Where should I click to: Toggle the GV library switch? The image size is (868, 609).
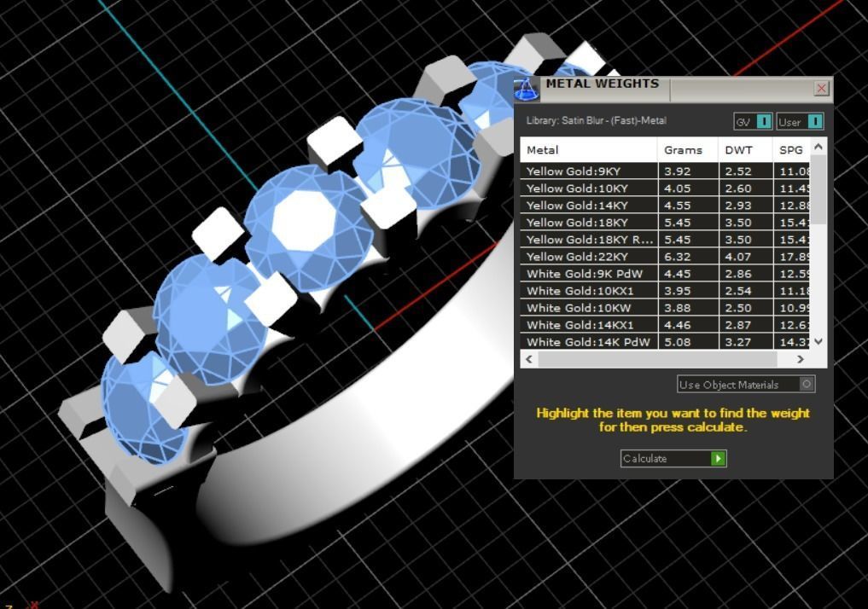(x=752, y=122)
